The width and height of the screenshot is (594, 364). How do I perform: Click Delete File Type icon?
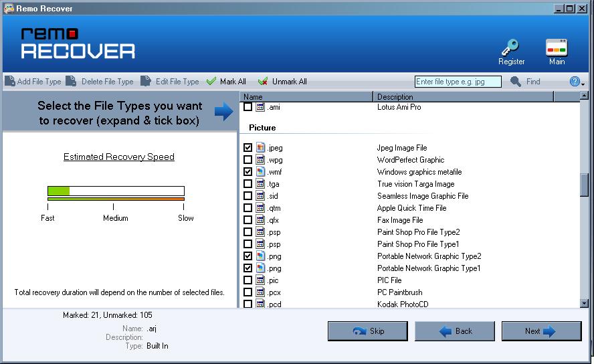click(71, 81)
